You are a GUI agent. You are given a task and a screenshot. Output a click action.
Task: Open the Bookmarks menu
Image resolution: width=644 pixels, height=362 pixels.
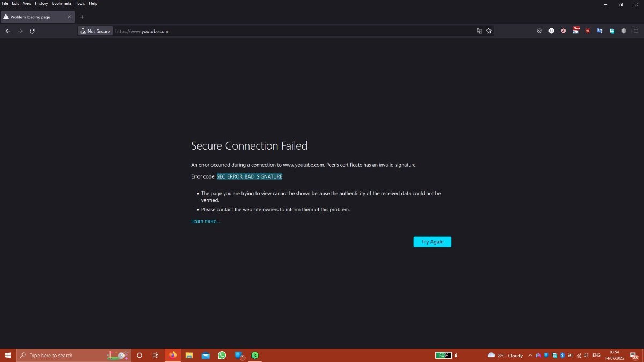[x=62, y=3]
